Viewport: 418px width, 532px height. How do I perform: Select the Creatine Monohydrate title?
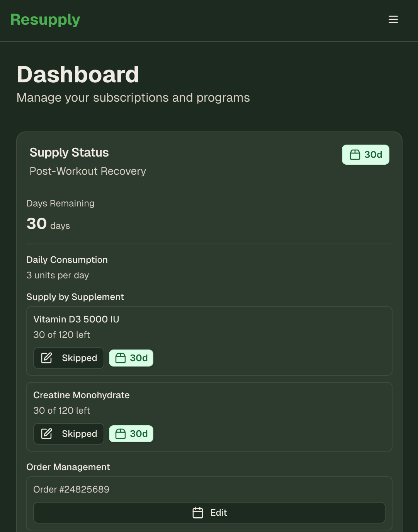[x=82, y=395]
